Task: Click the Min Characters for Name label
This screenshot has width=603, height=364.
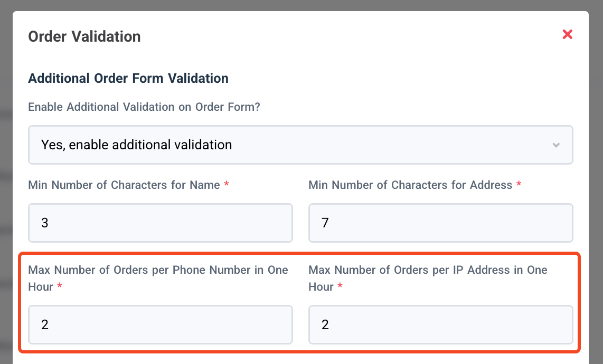Action: click(124, 185)
